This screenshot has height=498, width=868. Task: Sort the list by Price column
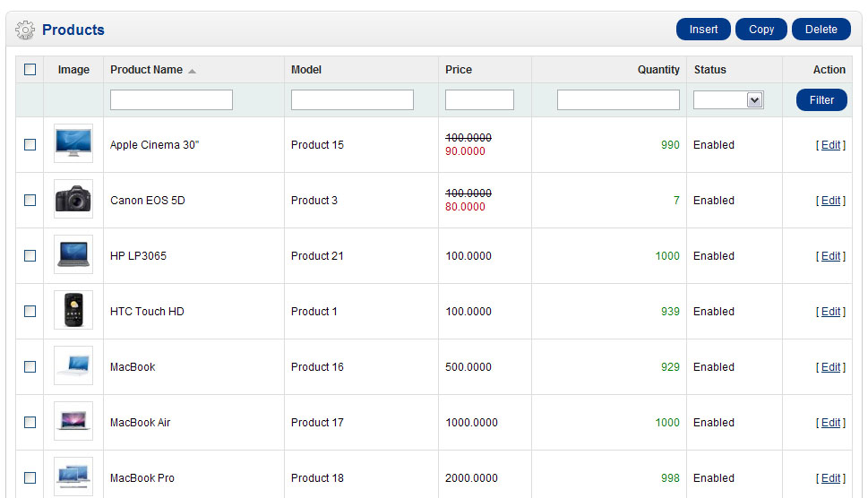coord(459,70)
